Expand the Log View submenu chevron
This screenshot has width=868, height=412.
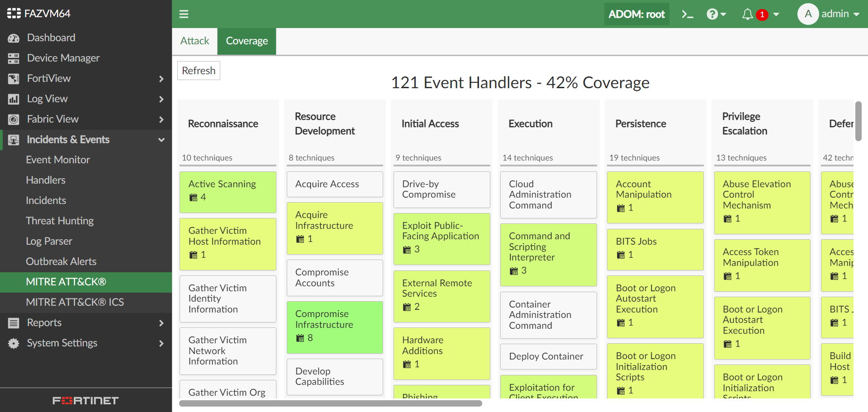(161, 99)
